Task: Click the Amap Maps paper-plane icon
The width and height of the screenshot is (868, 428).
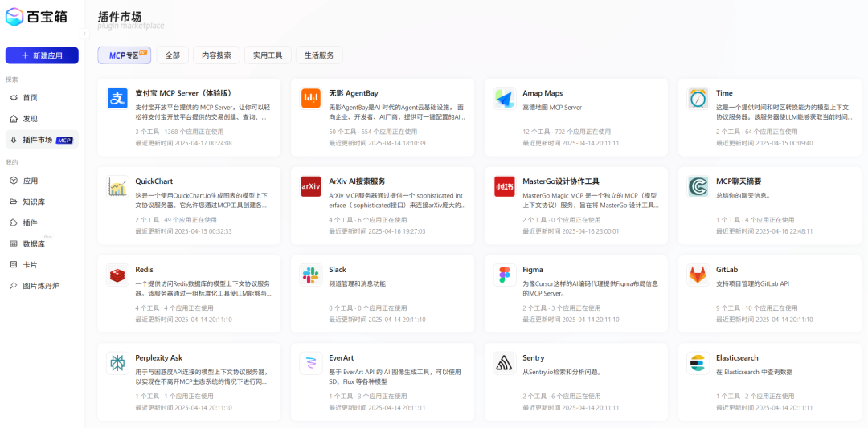Action: (504, 99)
